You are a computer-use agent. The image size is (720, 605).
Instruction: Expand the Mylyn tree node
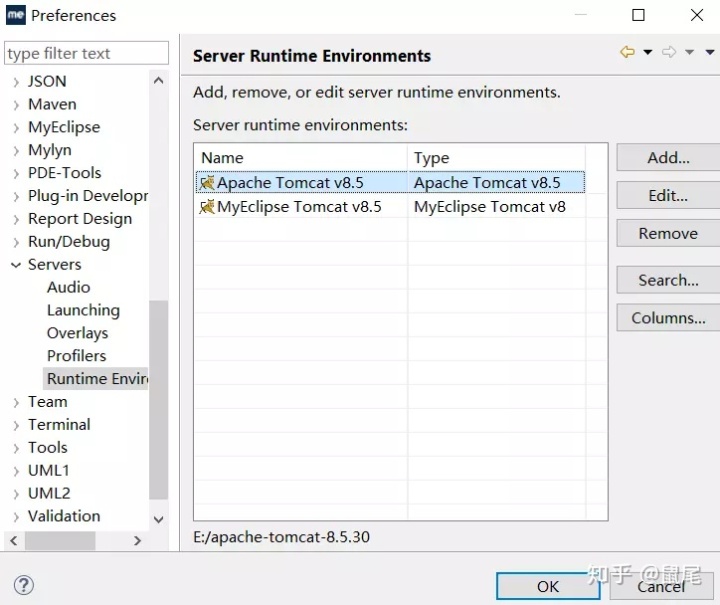[16, 151]
